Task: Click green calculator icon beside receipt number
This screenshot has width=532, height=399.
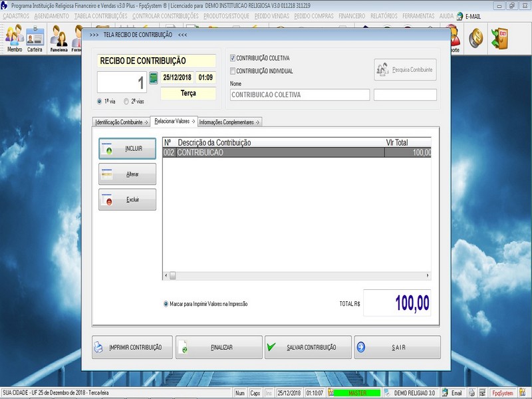Action: [x=154, y=78]
